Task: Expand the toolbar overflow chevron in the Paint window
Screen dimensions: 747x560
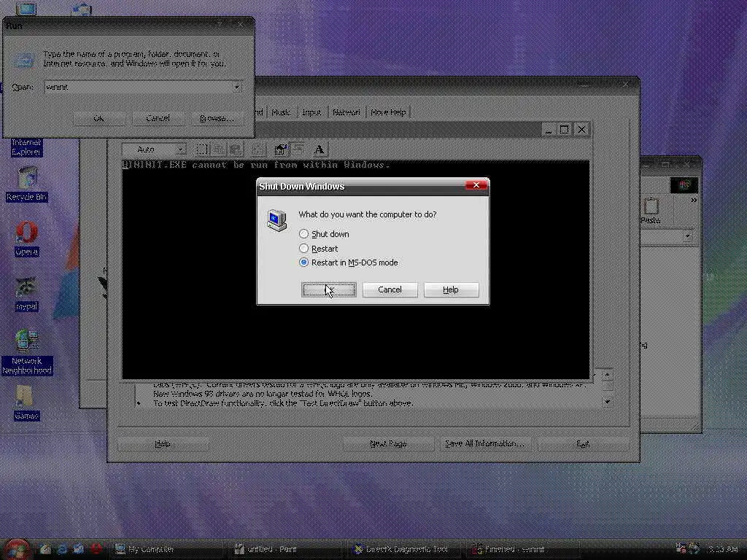Action: 694,200
